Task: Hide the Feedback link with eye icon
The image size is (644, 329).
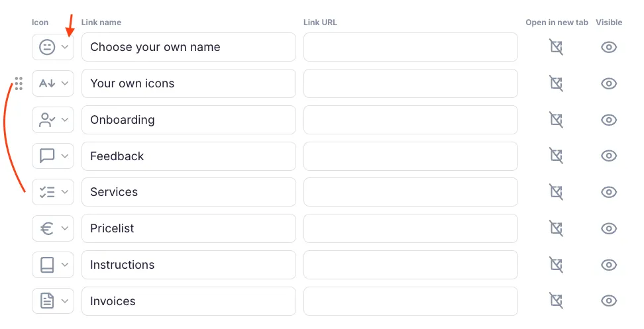Action: pos(609,156)
